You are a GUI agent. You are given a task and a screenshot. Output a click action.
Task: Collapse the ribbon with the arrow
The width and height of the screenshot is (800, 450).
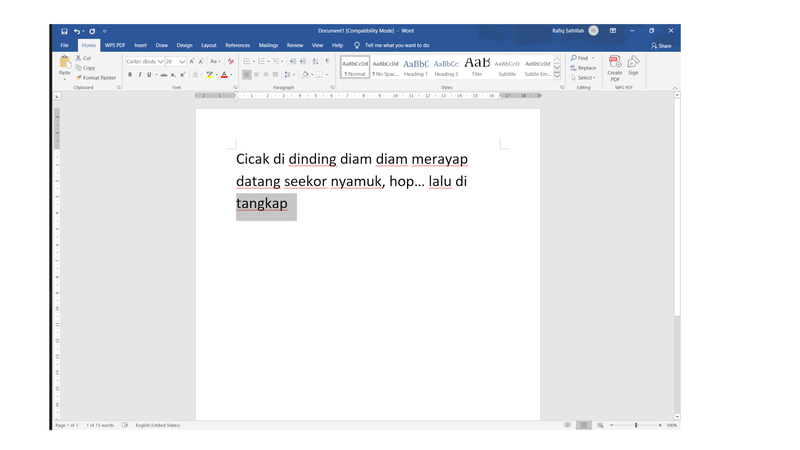(675, 88)
